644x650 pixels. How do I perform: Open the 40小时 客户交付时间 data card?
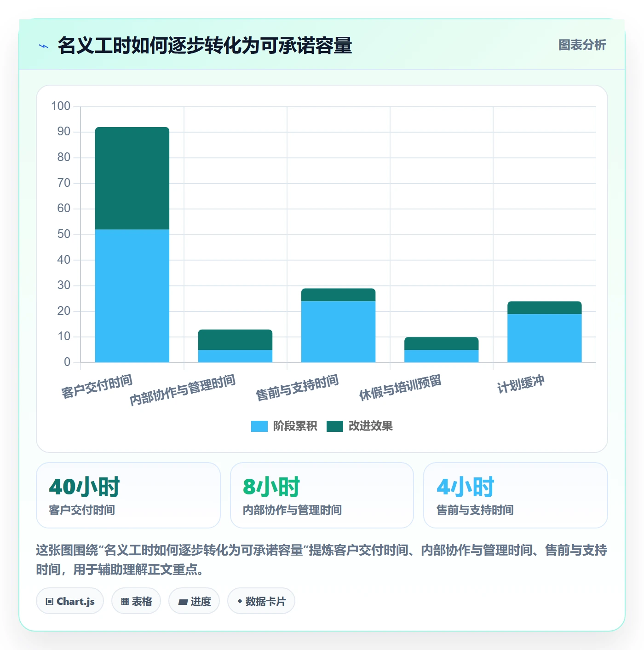point(128,495)
